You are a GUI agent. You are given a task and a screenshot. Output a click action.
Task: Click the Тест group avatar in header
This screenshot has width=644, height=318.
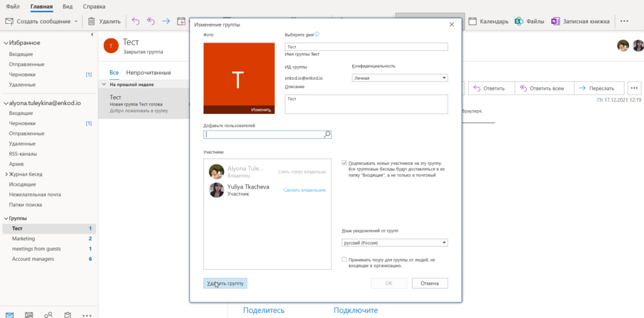(x=111, y=45)
